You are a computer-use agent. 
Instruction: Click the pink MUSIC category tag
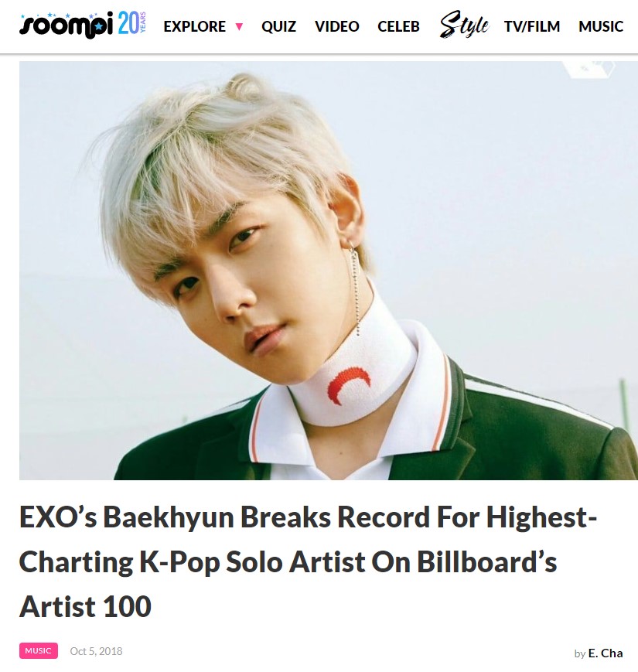pos(38,650)
